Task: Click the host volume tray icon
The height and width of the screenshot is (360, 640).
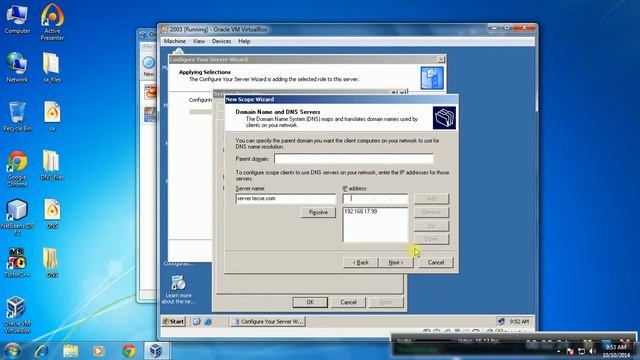Action: tap(592, 351)
